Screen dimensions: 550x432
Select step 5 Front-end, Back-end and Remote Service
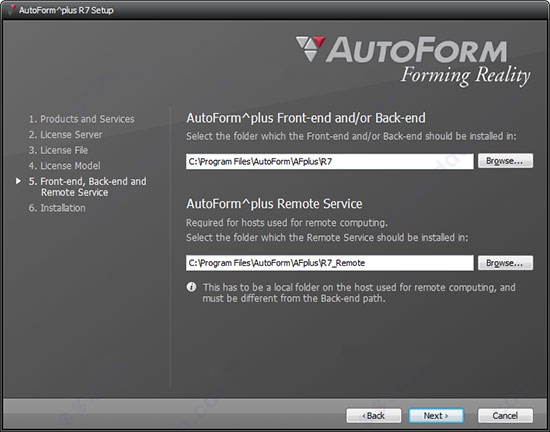point(87,187)
